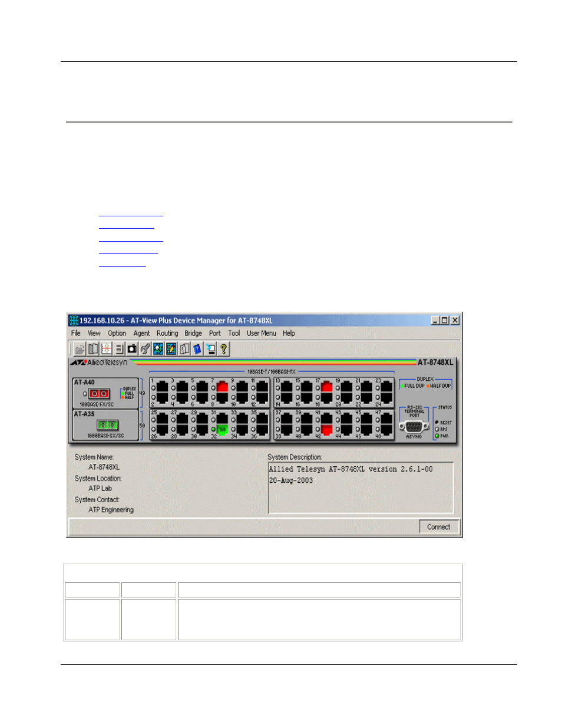
Task: Click the yellow question mark help icon
Action: coord(223,349)
